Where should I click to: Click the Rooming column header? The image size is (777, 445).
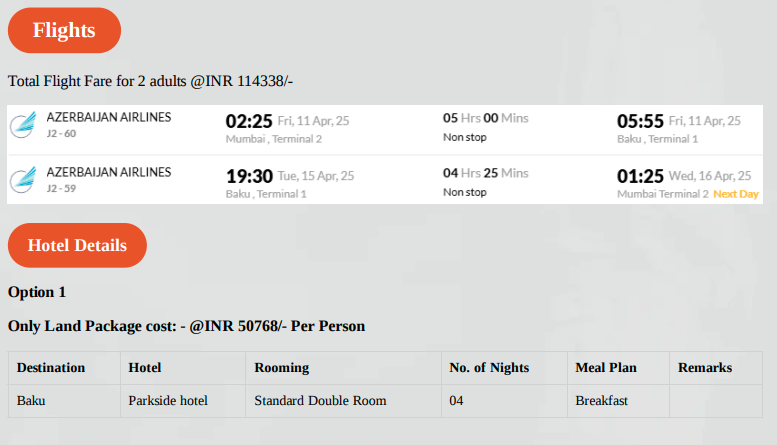click(x=281, y=368)
